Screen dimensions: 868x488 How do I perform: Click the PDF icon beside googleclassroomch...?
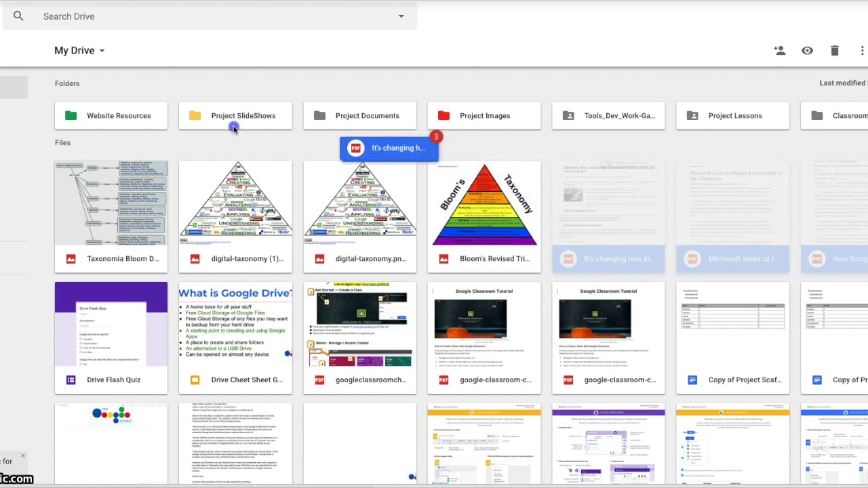click(319, 380)
